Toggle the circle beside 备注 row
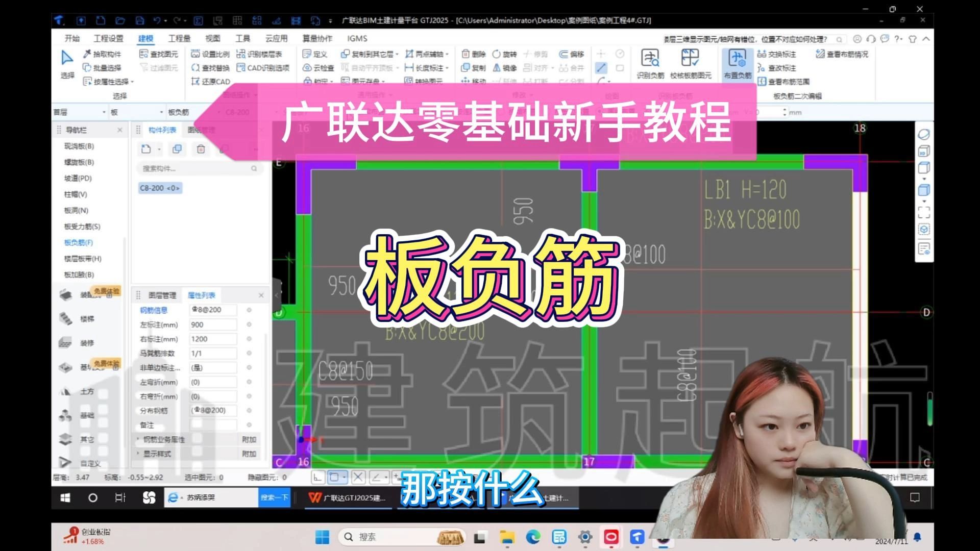The height and width of the screenshot is (551, 980). (249, 424)
